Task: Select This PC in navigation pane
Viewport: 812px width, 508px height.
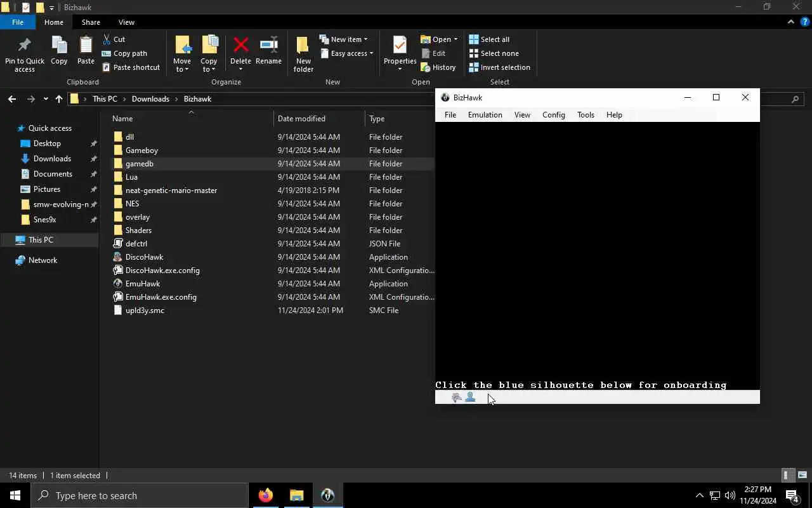Action: (x=41, y=240)
